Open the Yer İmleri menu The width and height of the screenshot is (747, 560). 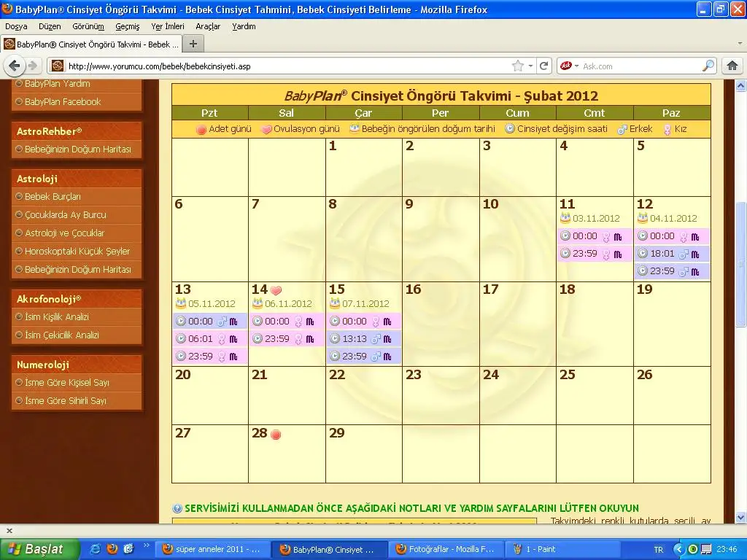tap(168, 26)
